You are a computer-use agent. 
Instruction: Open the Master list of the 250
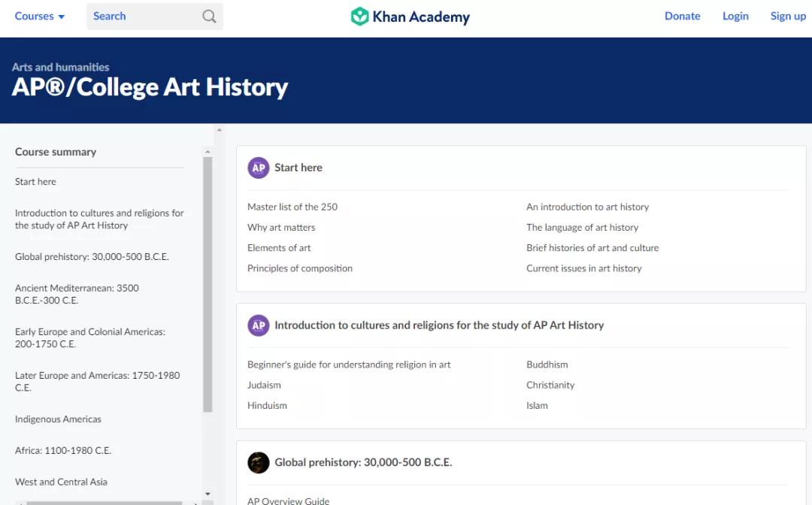click(292, 207)
